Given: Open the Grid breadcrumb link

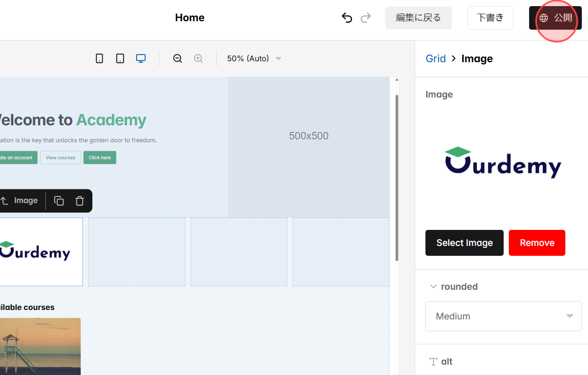Looking at the screenshot, I should pos(435,58).
